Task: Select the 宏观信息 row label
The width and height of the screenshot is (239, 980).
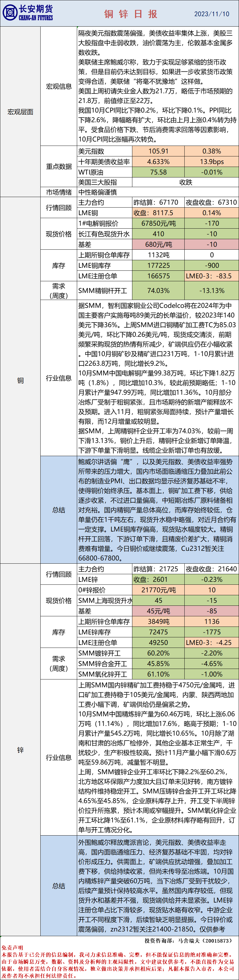Action: 59,86
